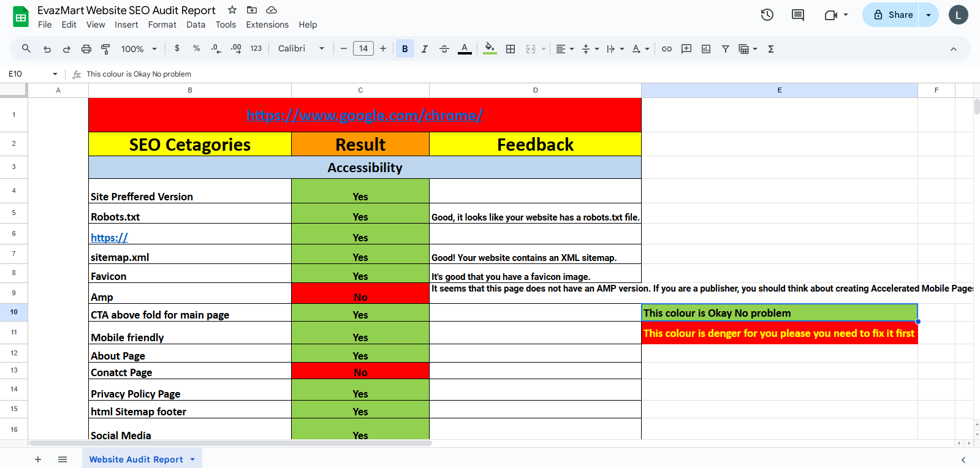980x468 pixels.
Task: Open the Google Sheets home icon
Action: (x=21, y=17)
